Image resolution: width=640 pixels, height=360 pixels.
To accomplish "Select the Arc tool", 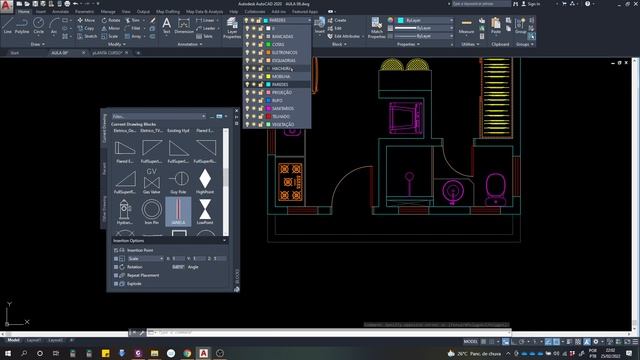I will pyautogui.click(x=54, y=25).
